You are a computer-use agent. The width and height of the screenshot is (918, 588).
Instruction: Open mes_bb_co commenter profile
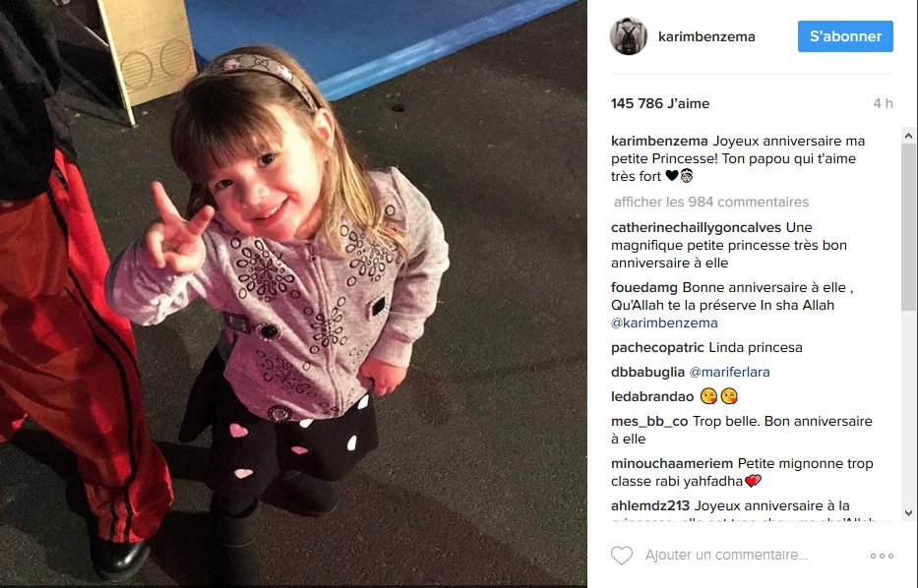tap(649, 421)
